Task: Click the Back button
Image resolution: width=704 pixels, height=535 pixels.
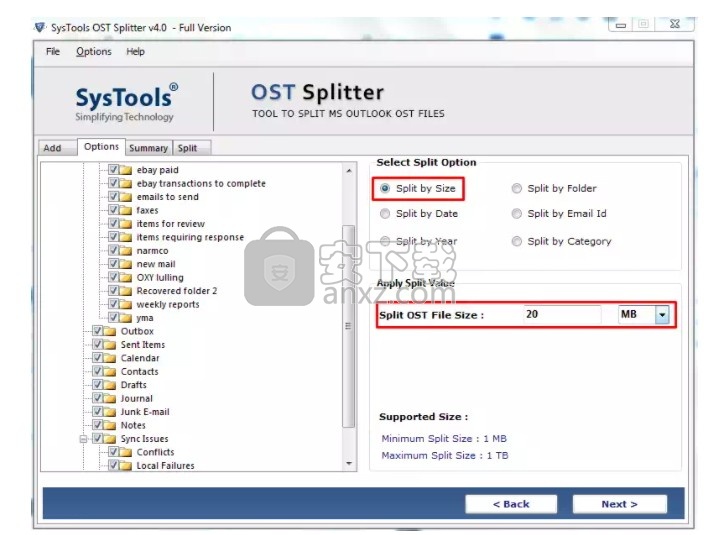Action: (x=511, y=504)
